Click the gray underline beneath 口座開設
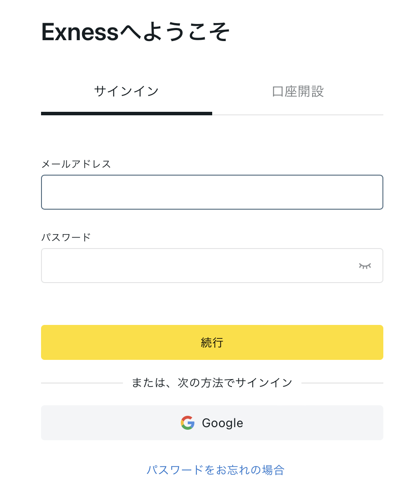Screen dimensions: 420x504 [298, 115]
